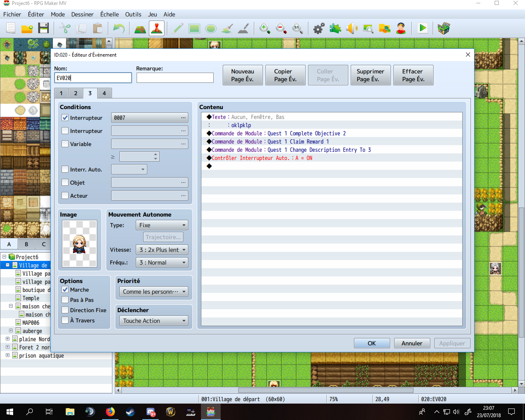This screenshot has height=420, width=525.
Task: Select the Pencil drawing tool
Action: pos(178,28)
